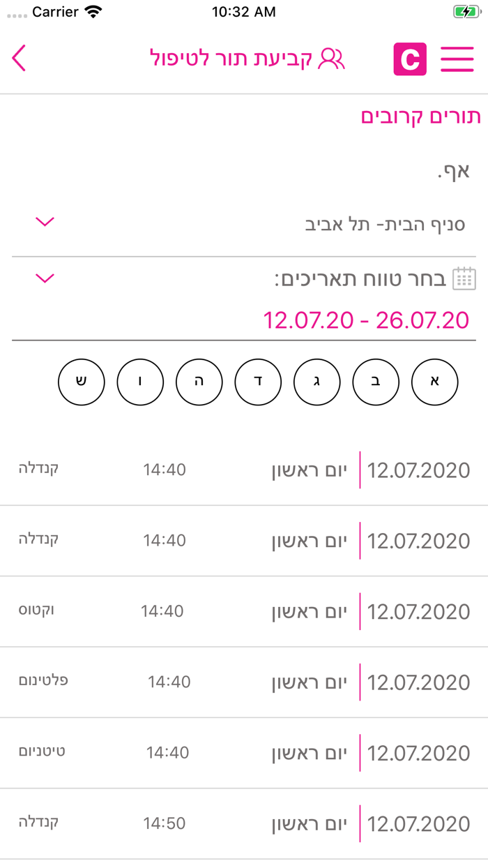This screenshot has width=488, height=868.
Task: Expand the date range chevron
Action: (x=45, y=279)
